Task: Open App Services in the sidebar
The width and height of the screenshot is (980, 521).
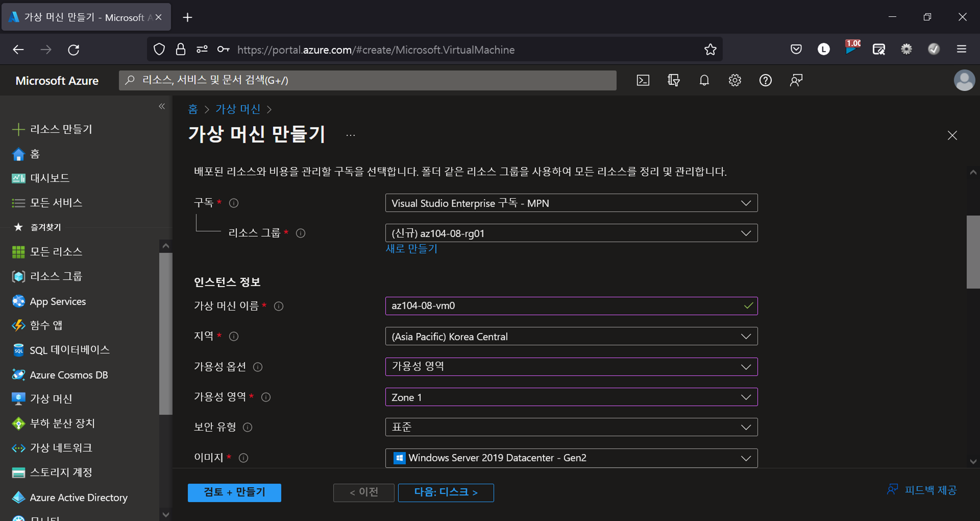Action: 49,301
